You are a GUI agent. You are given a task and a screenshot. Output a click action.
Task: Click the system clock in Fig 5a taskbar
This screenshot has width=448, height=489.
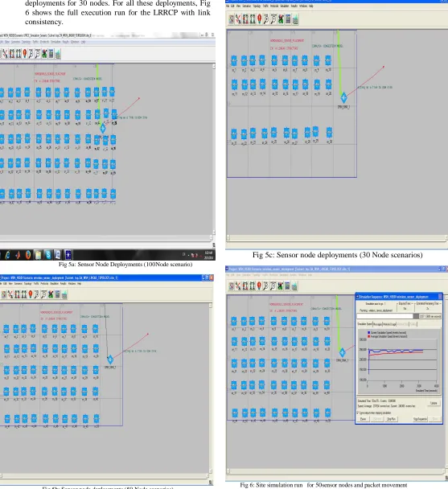point(208,255)
